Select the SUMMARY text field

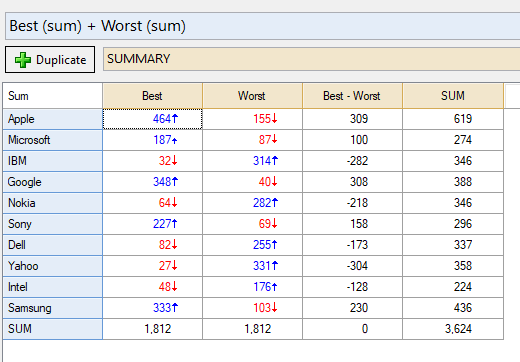click(x=311, y=59)
